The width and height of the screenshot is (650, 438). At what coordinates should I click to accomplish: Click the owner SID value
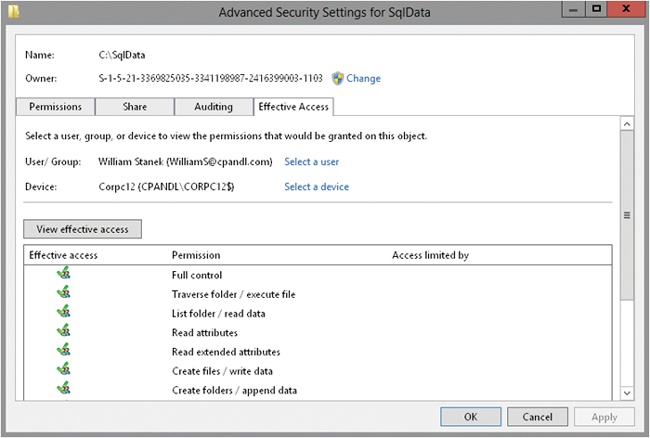pos(211,78)
